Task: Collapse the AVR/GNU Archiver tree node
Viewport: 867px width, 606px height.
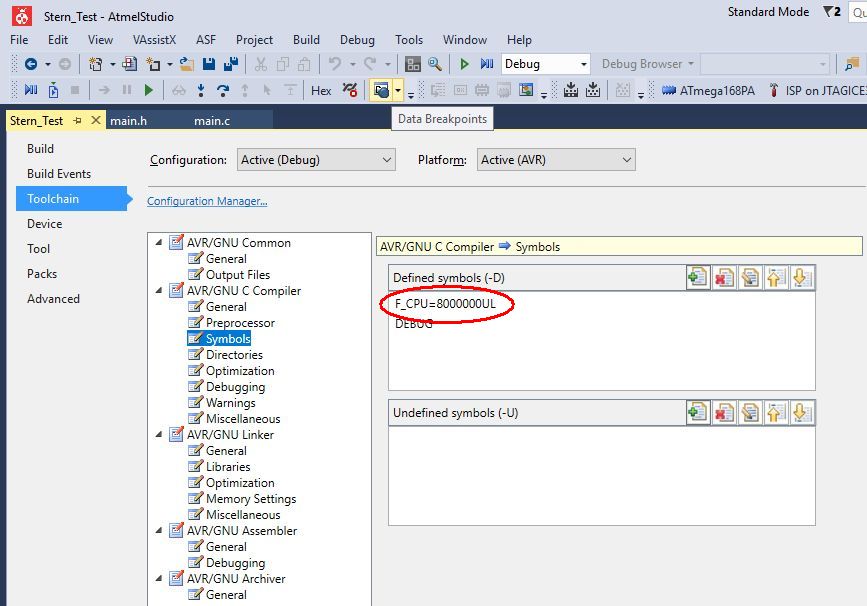Action: pyautogui.click(x=159, y=578)
